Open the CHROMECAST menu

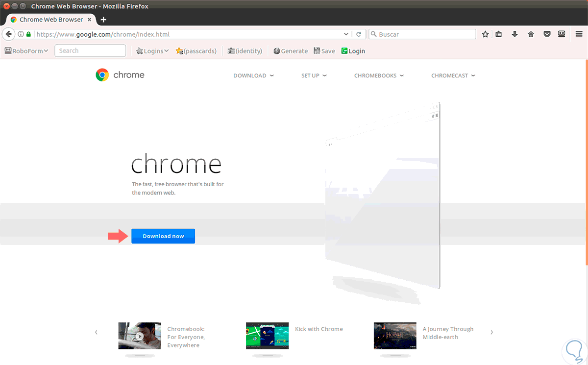(453, 75)
